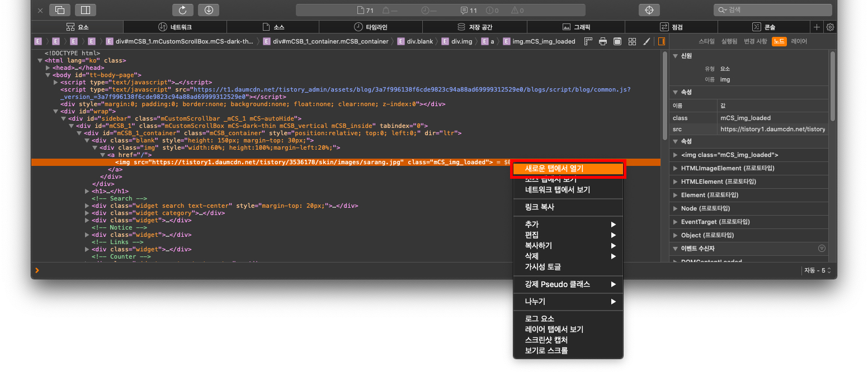Choose 링크 복사 in context menu

568,207
